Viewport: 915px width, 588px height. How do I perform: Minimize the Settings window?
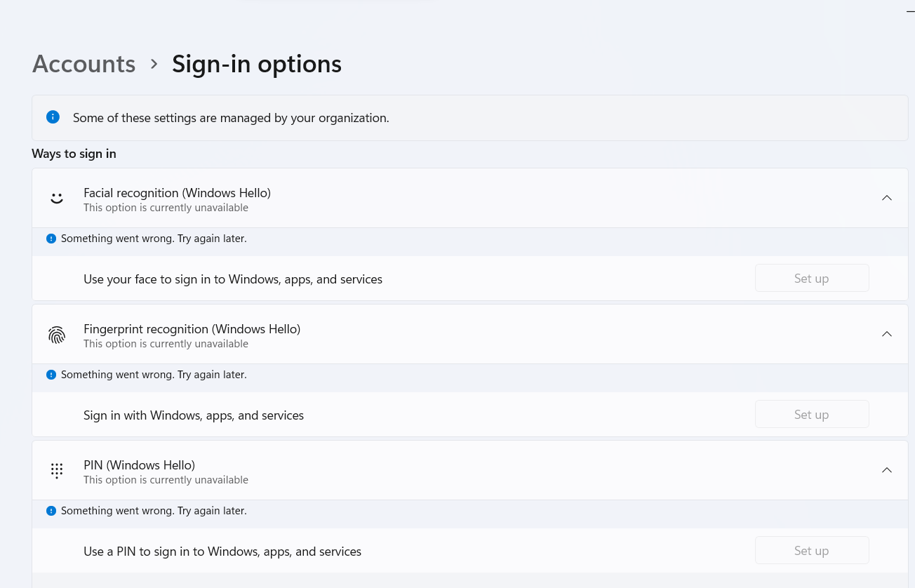910,11
